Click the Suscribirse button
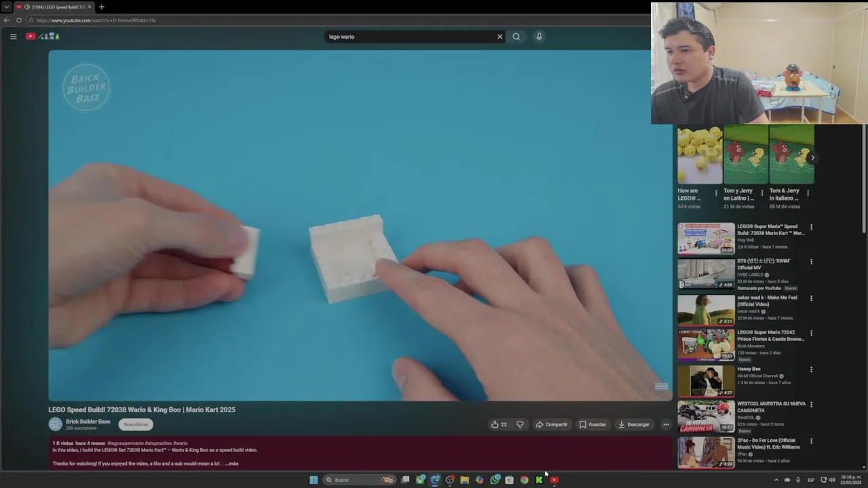Screen dimensions: 868x488 pyautogui.click(x=136, y=424)
